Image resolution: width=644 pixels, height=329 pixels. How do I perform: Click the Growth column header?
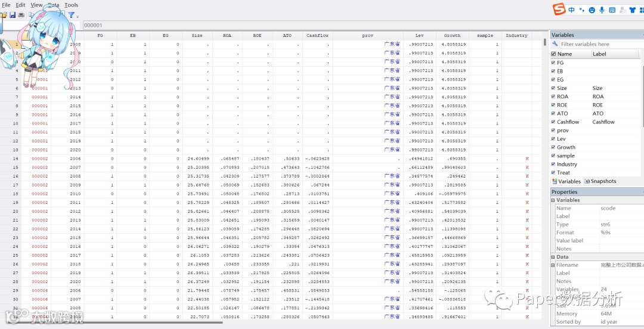(452, 36)
